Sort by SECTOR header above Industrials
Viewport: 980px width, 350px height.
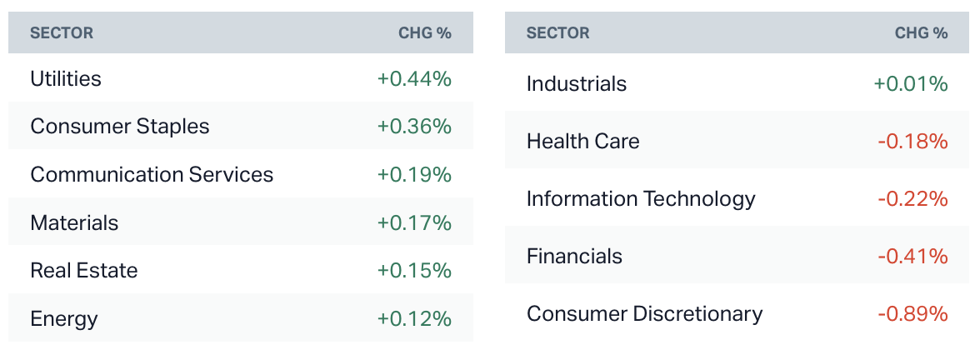(x=558, y=33)
